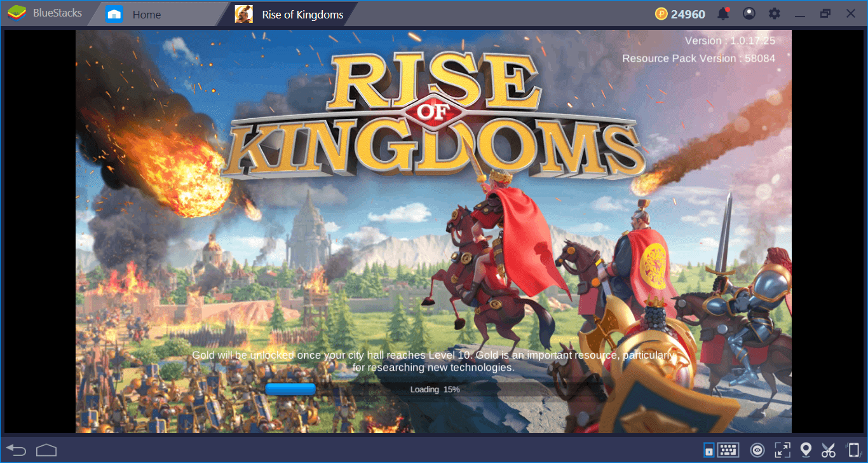Click the 'Loading 15%' text

coord(435,389)
